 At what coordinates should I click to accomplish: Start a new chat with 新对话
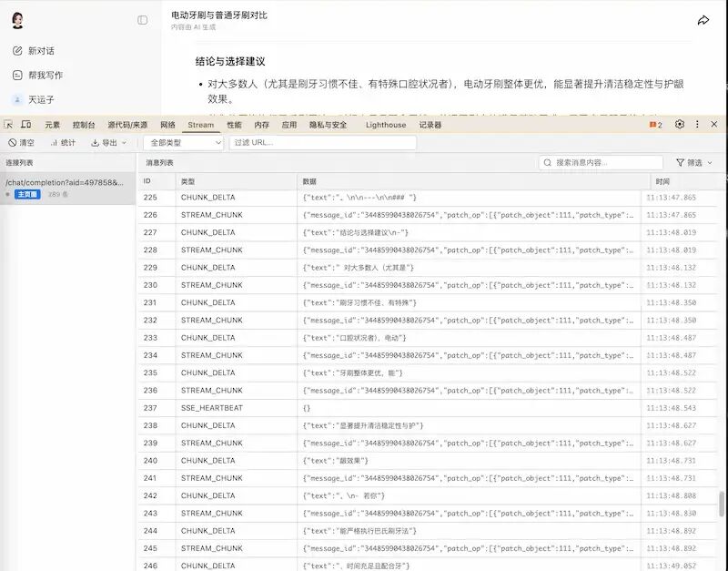34,51
